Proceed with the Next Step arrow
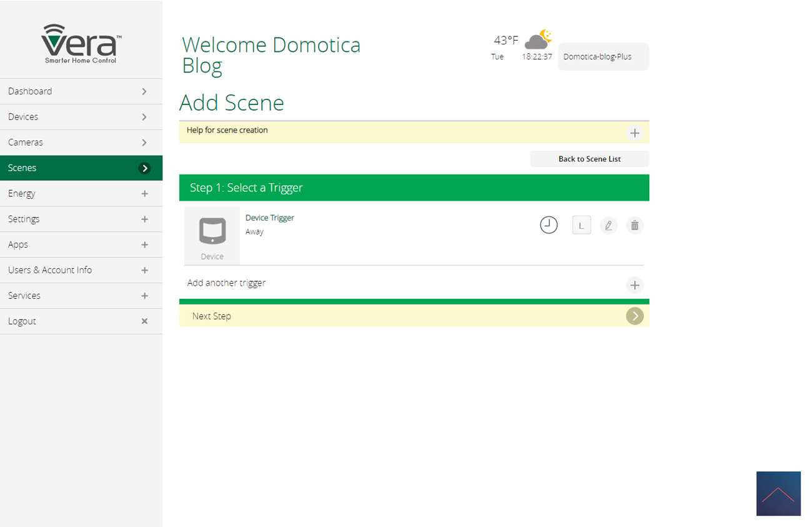 pos(635,316)
